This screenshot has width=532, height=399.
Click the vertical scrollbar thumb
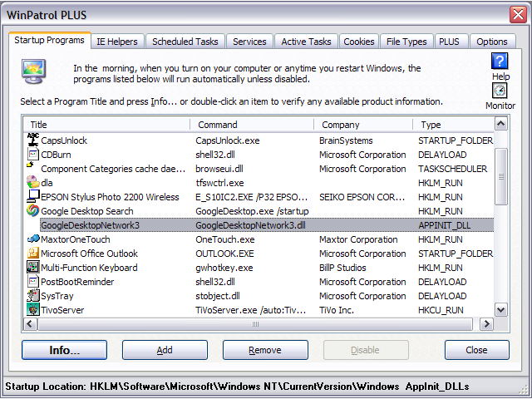(x=500, y=176)
